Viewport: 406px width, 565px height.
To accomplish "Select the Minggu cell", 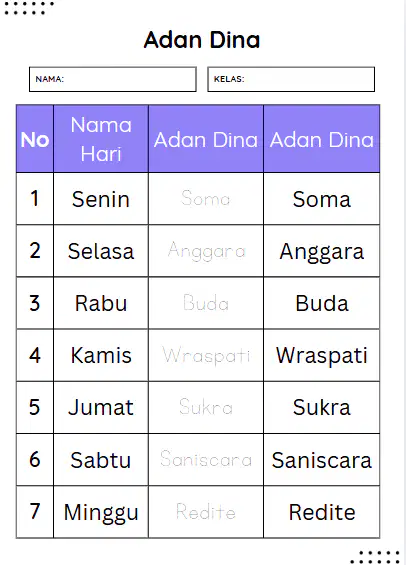I will click(101, 512).
